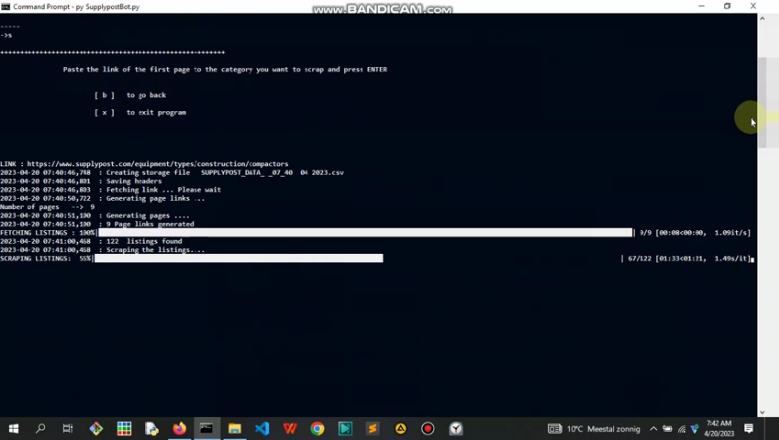Open the Windows Start menu
Screen dimensions: 779x440
[x=13, y=428]
